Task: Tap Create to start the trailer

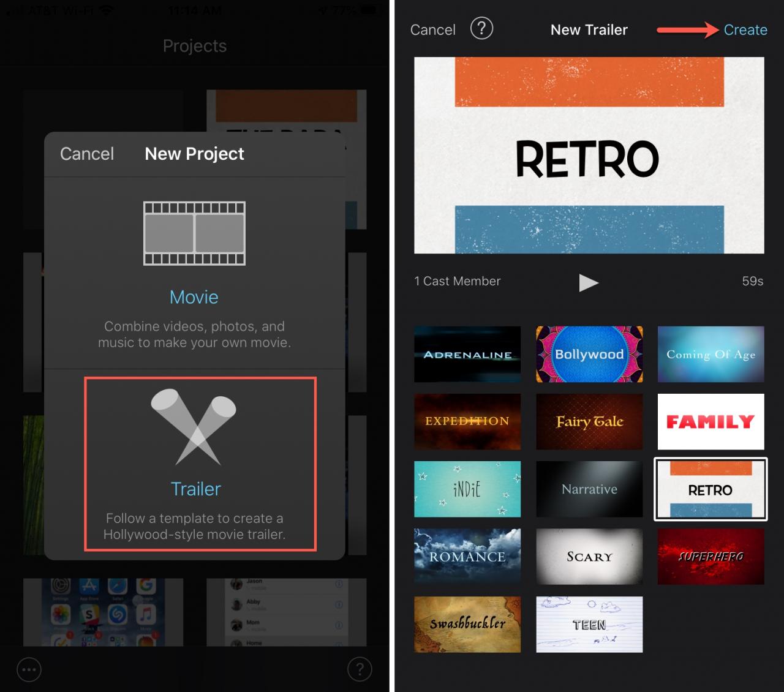Action: [745, 29]
